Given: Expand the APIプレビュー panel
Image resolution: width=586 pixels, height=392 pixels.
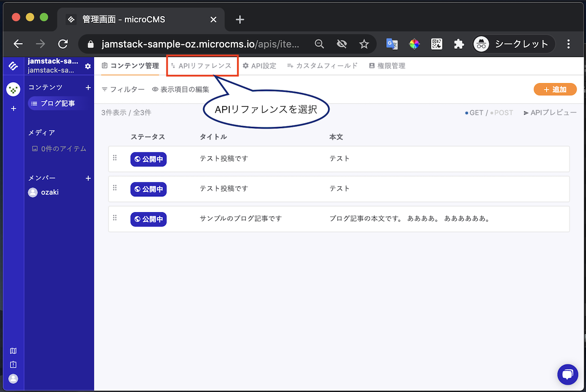Looking at the screenshot, I should point(550,113).
